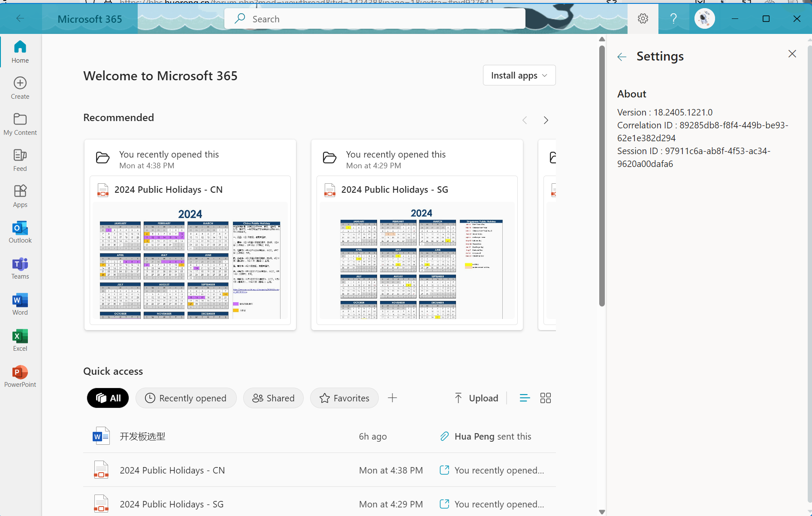
Task: Open the 2024 Public Holidays - CN card thumbnail
Action: point(190,261)
